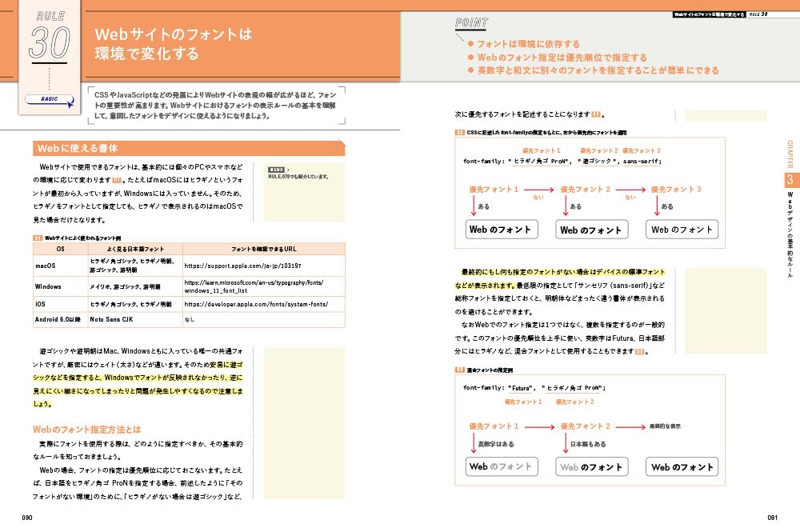
Task: Click the title "Webサイトのフォントは環境で変化する" in orange banner
Action: coord(174,44)
